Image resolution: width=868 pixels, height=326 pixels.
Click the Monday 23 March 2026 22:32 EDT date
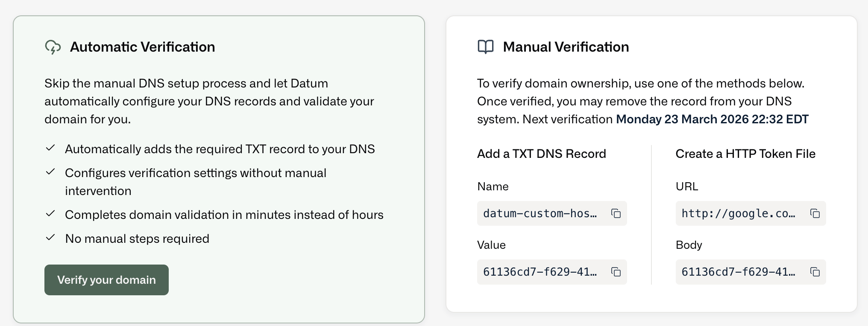click(x=712, y=119)
